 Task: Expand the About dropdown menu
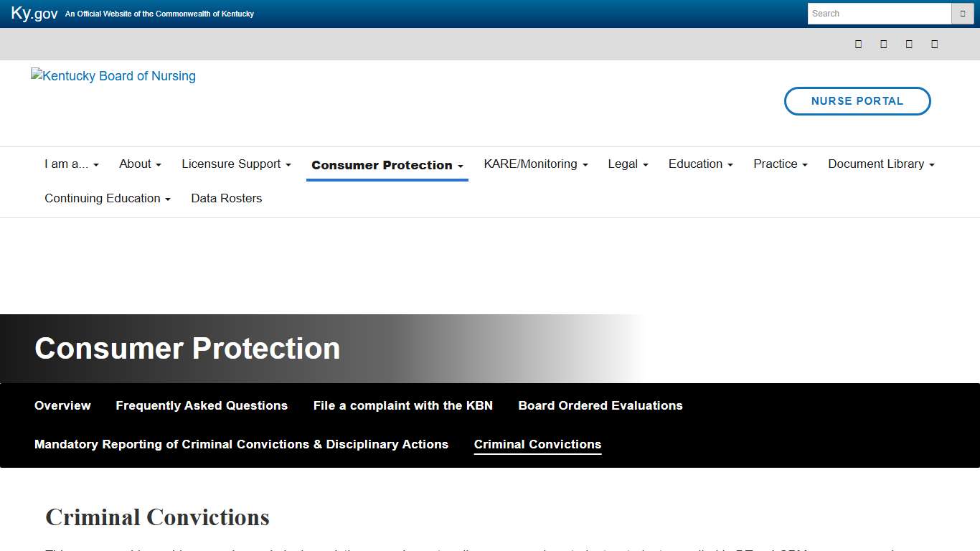pyautogui.click(x=140, y=164)
